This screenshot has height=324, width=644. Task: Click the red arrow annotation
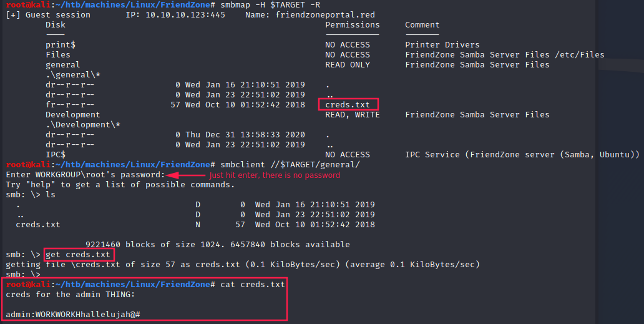186,175
